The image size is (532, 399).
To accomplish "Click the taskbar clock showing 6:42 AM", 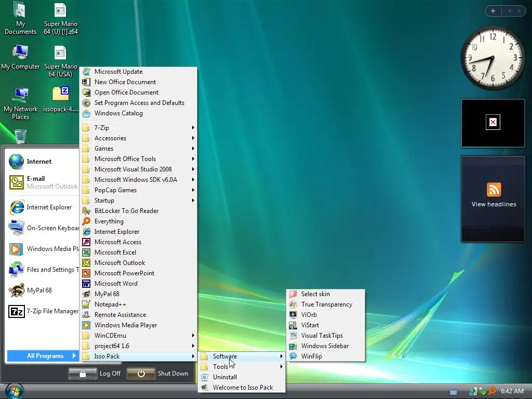I will pyautogui.click(x=512, y=391).
